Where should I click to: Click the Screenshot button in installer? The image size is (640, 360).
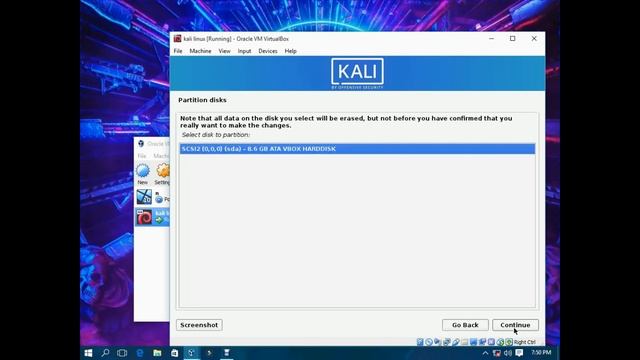pos(199,325)
